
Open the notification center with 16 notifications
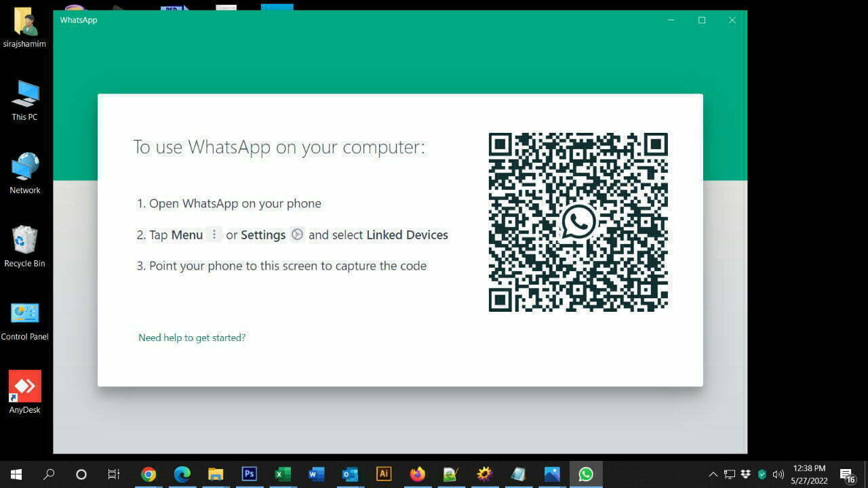pos(847,475)
